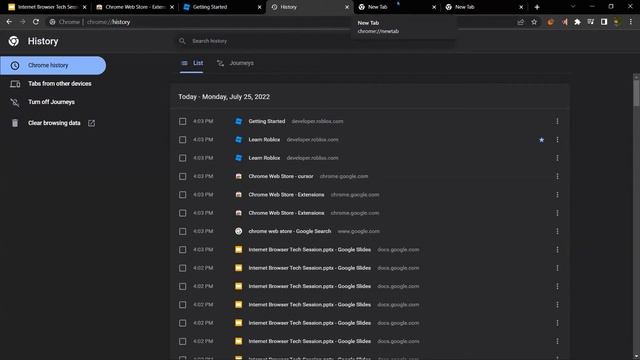640x360 pixels.
Task: Tick checkbox of first Chrome Web Store - Extensions entry
Action: coord(182,195)
